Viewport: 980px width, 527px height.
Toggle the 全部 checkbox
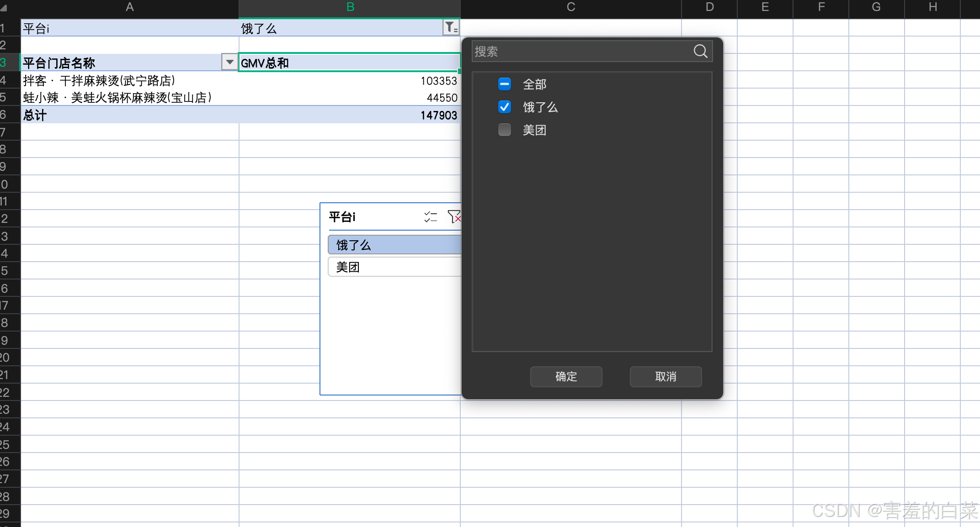505,84
